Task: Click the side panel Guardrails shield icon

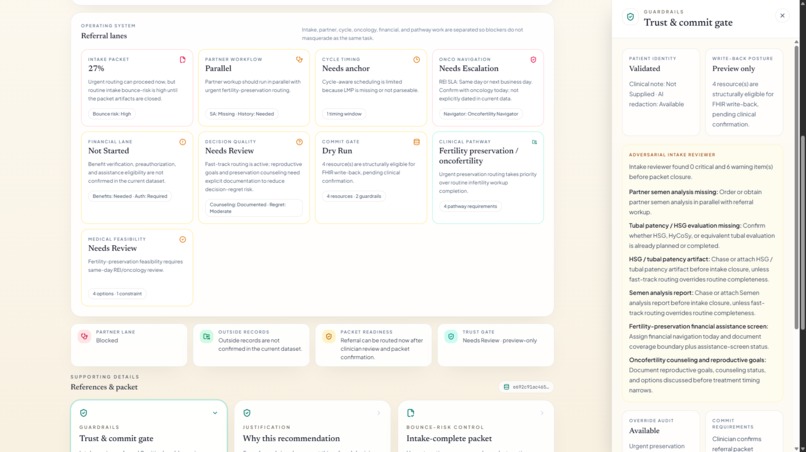Action: [x=630, y=17]
